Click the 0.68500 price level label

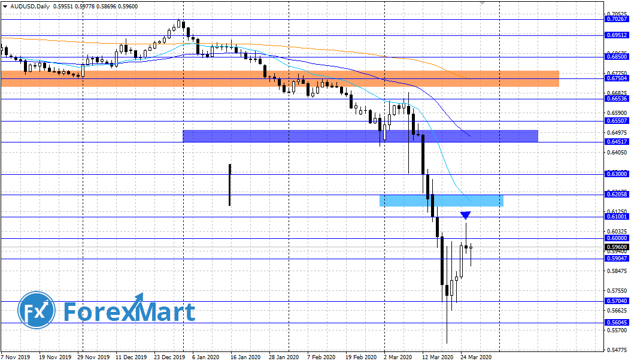click(617, 57)
